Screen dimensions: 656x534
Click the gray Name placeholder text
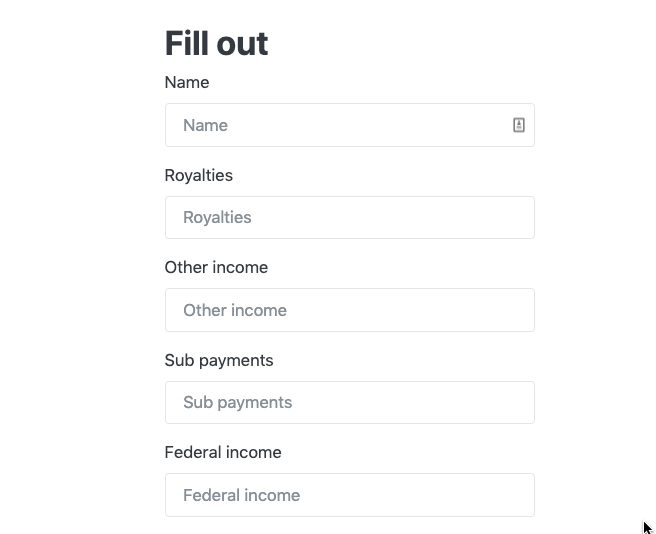pyautogui.click(x=205, y=125)
